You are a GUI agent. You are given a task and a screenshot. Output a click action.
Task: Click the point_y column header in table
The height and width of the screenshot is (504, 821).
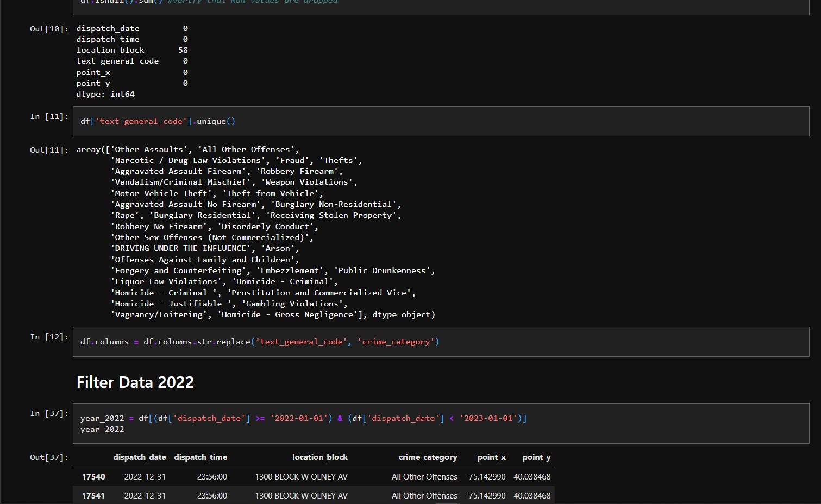coord(536,457)
